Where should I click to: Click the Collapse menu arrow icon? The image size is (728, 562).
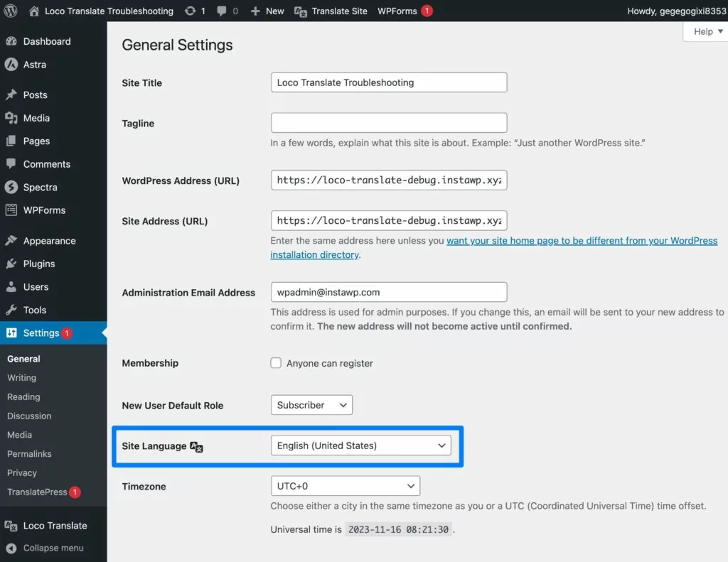pos(11,548)
